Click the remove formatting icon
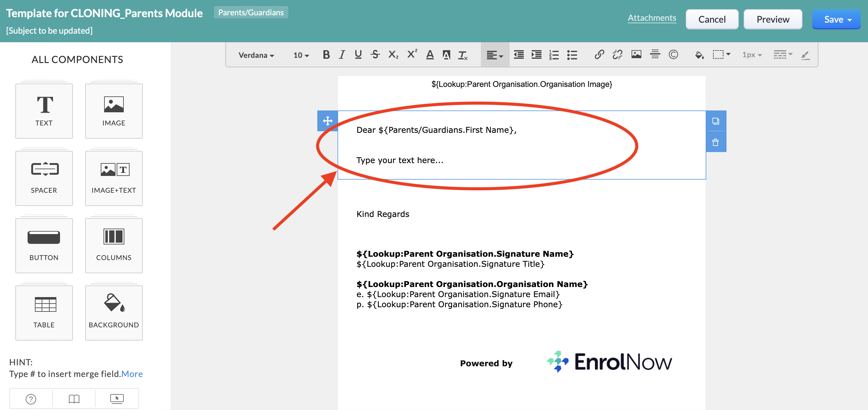 (463, 55)
